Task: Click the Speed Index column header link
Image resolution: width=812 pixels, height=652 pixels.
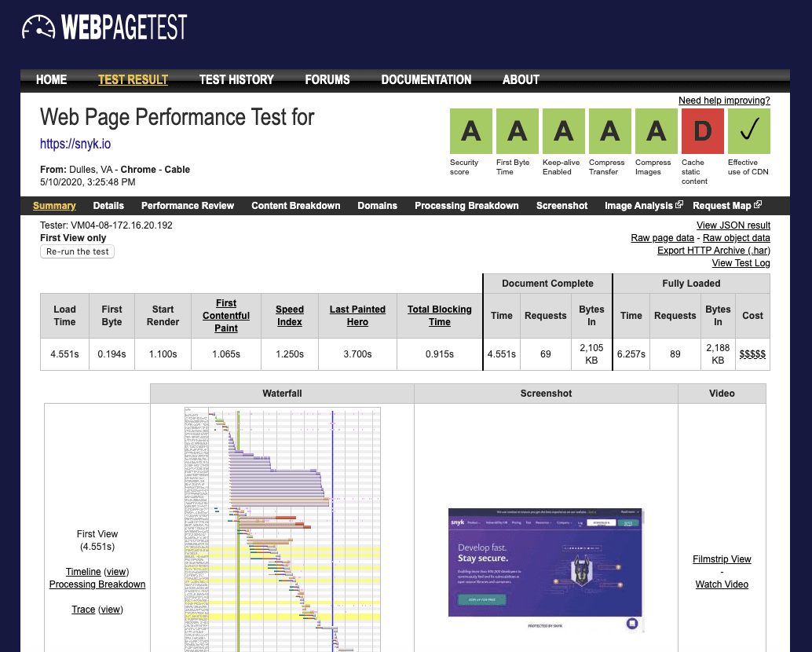Action: pos(290,315)
